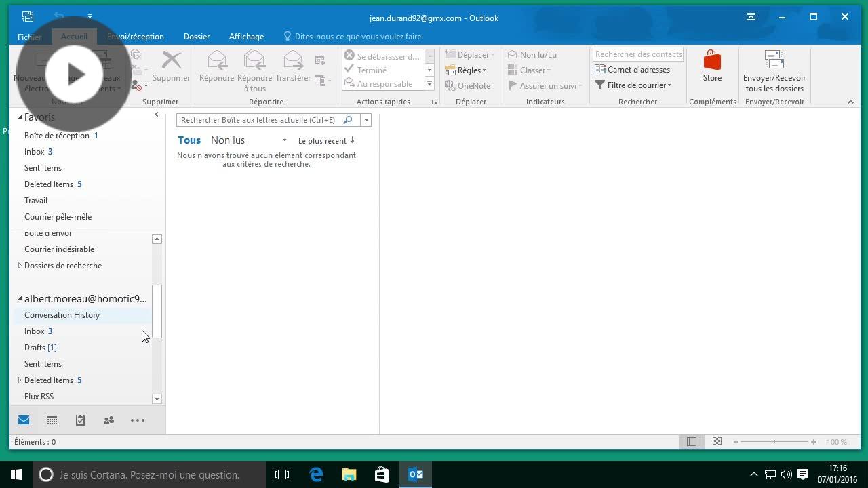Open the People contacts icon
The width and height of the screenshot is (868, 488).
pyautogui.click(x=108, y=420)
